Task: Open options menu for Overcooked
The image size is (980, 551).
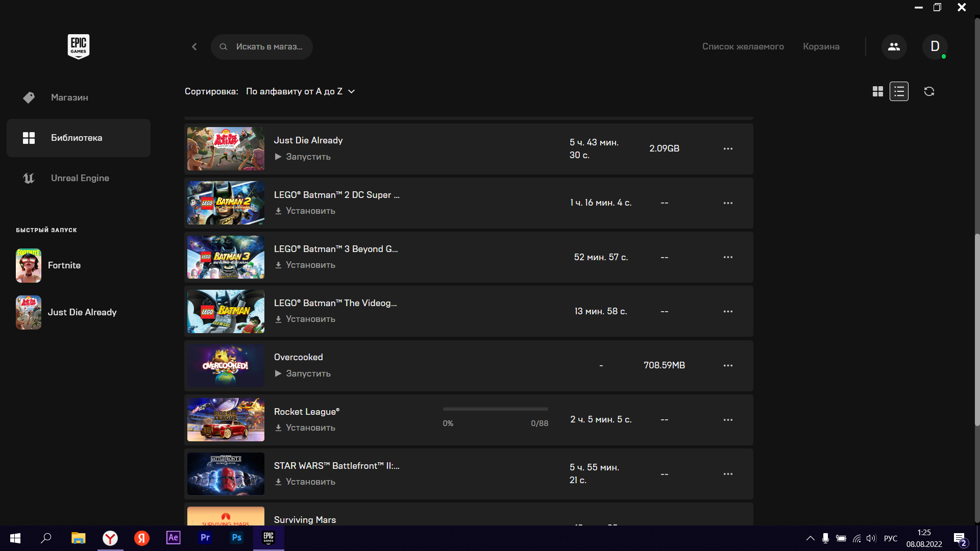Action: pos(728,365)
